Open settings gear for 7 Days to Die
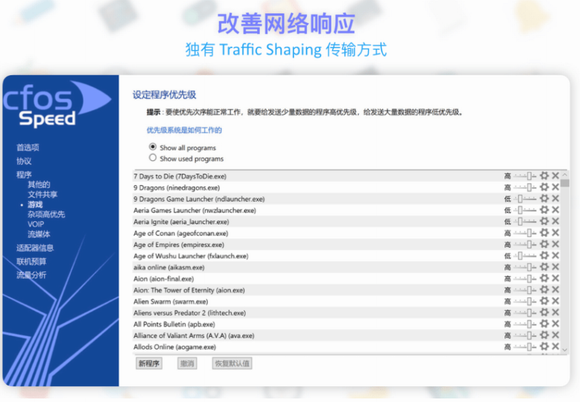The image size is (580, 402). coord(544,176)
